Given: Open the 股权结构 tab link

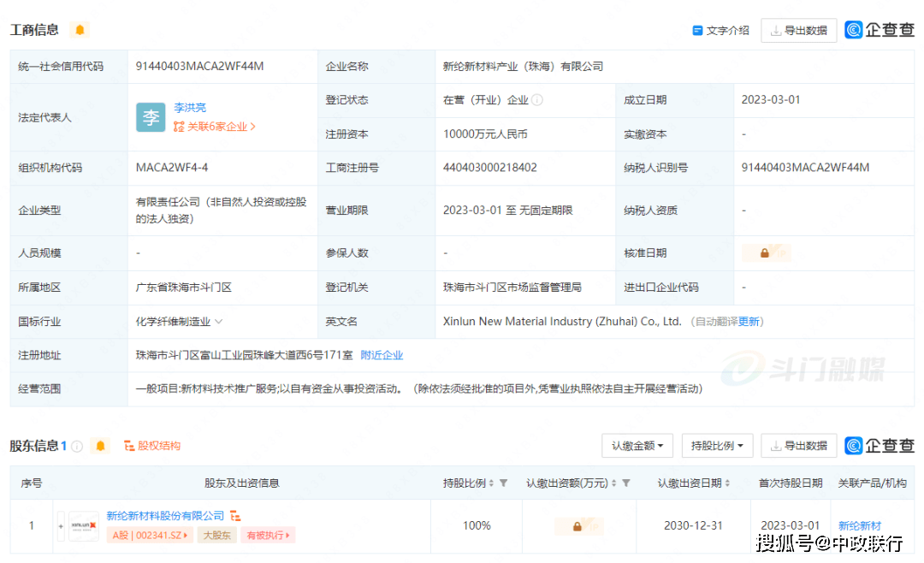Looking at the screenshot, I should (152, 446).
